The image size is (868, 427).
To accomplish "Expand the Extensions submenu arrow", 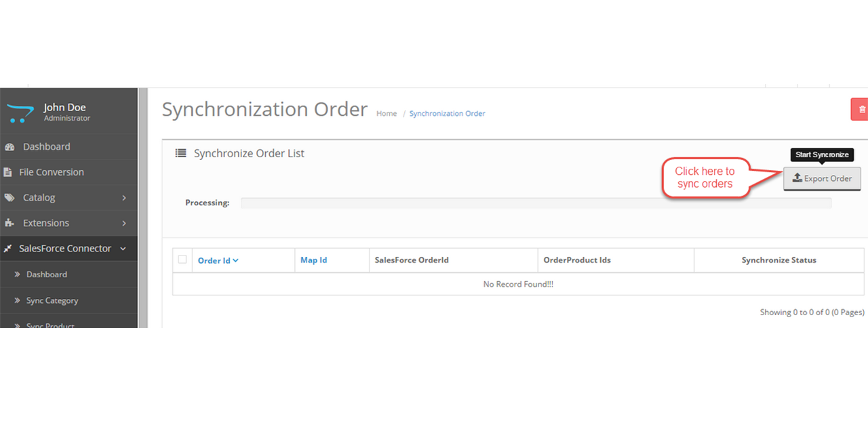I will (124, 223).
